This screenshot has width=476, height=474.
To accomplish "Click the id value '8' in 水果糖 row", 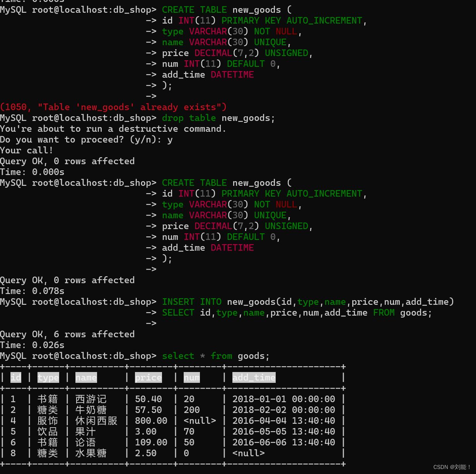I will click(13, 453).
